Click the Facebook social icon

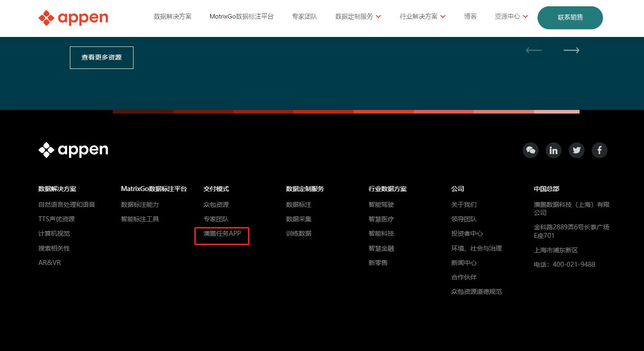[x=599, y=150]
